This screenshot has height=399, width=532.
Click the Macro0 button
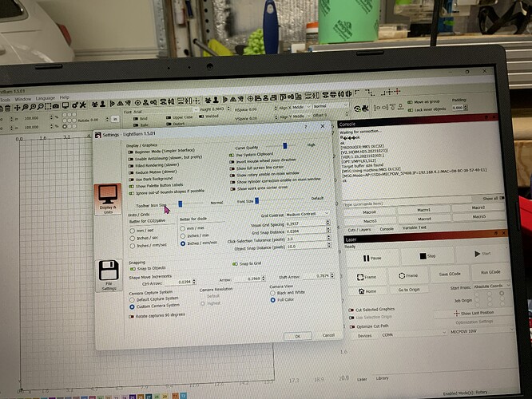[370, 212]
